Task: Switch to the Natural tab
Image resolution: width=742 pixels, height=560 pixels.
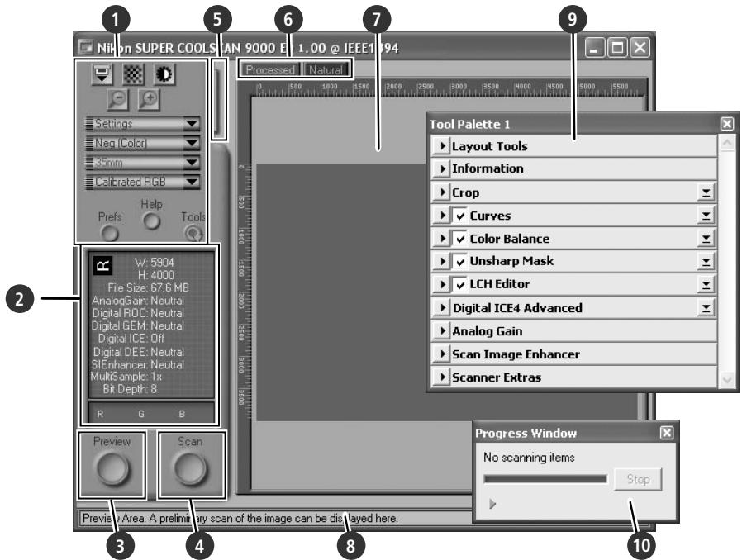Action: (326, 70)
